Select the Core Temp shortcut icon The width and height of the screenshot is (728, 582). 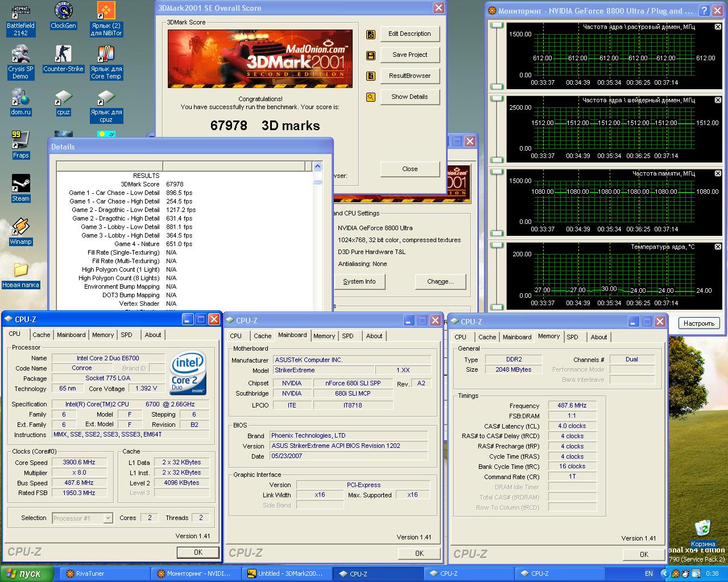(x=106, y=63)
